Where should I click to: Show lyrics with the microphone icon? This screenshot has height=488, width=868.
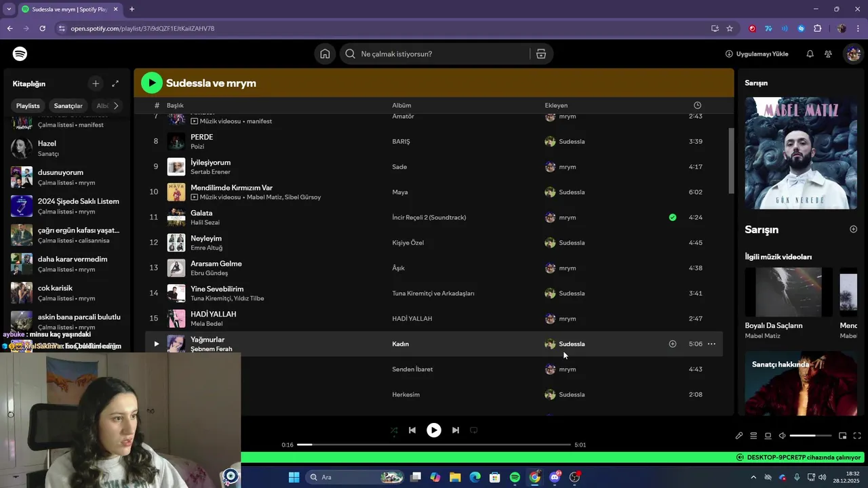tap(739, 436)
